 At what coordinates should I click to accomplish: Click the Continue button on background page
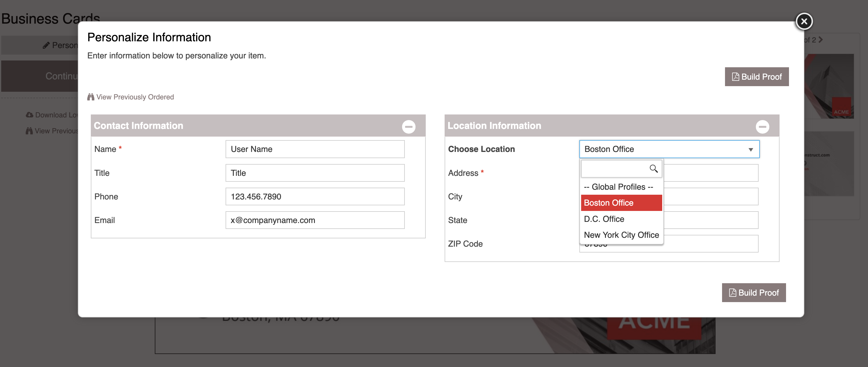click(40, 76)
